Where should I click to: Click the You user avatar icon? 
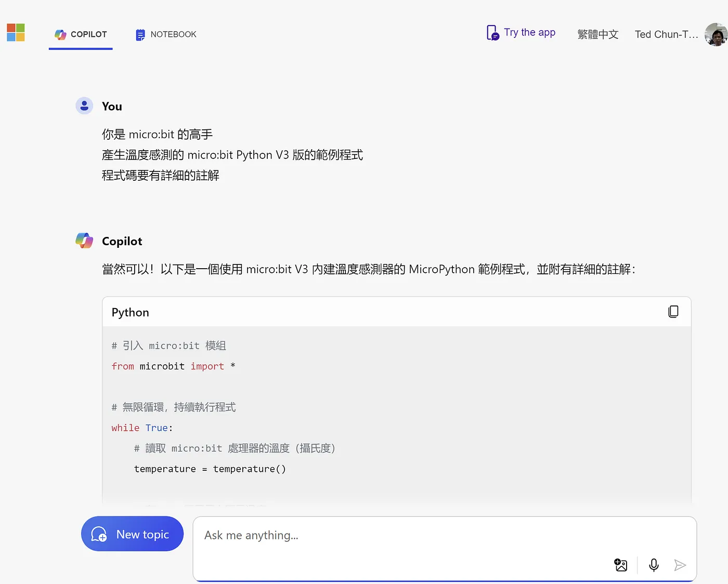tap(84, 105)
